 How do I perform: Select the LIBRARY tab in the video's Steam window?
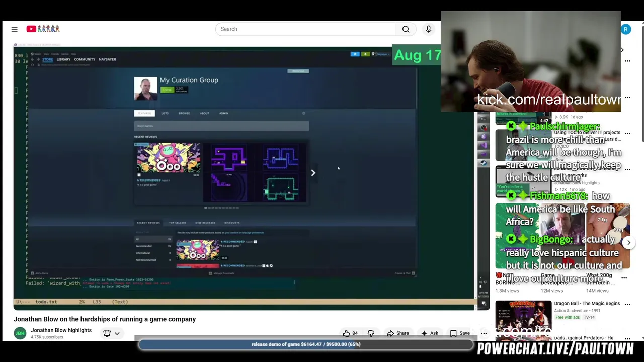(x=63, y=59)
